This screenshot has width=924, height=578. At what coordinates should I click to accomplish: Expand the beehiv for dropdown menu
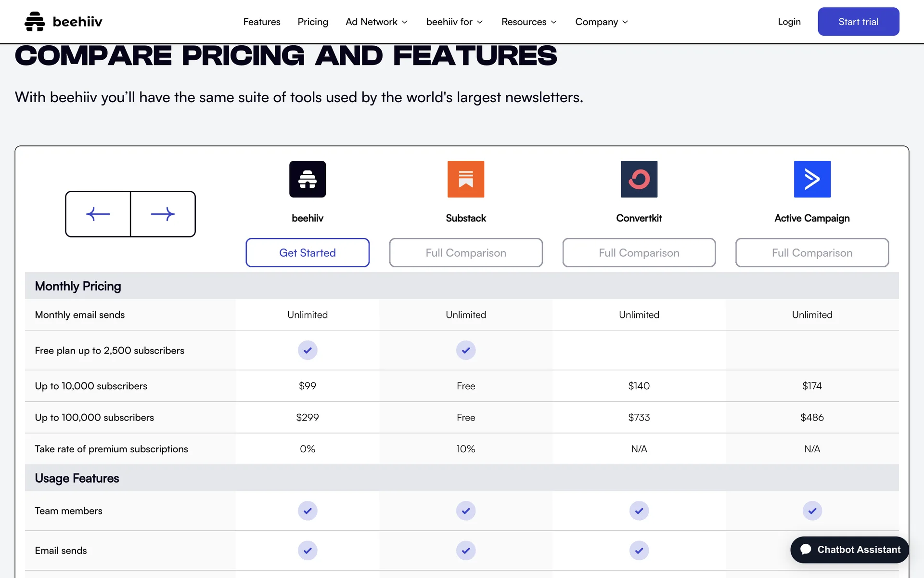click(454, 22)
